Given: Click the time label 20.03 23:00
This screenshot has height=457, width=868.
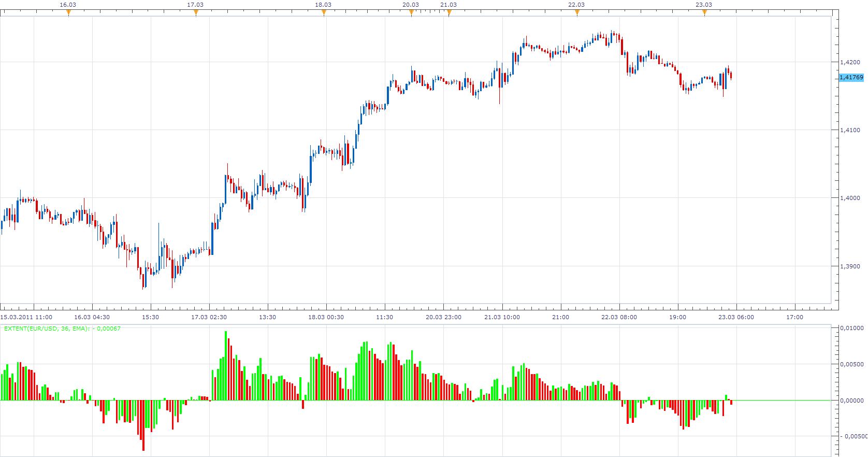Looking at the screenshot, I should coord(443,317).
